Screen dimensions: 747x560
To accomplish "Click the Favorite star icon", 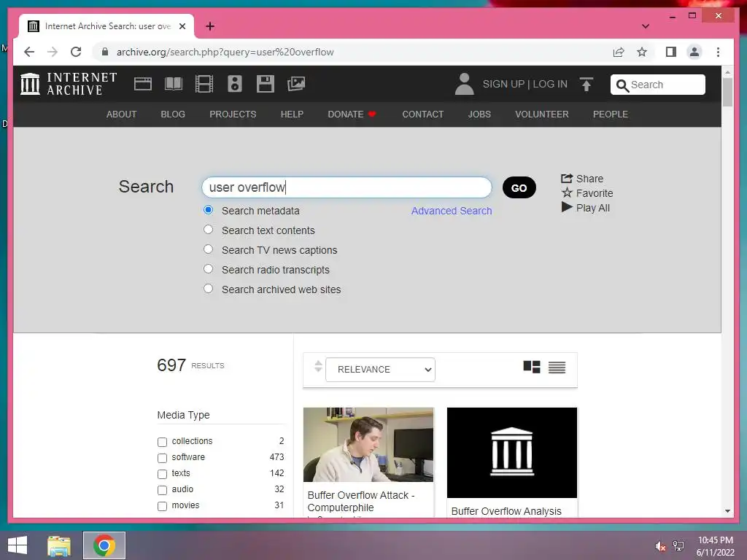I will (x=566, y=192).
